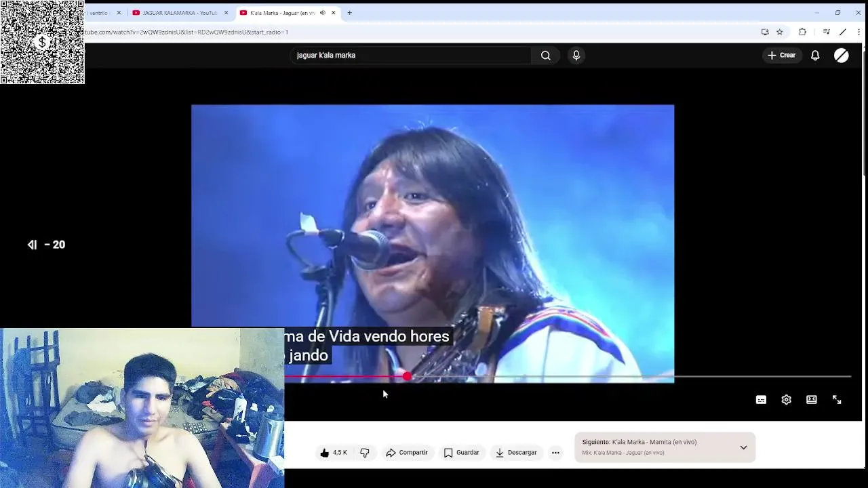The image size is (868, 488).
Task: Click the address bar URL
Action: (x=186, y=32)
